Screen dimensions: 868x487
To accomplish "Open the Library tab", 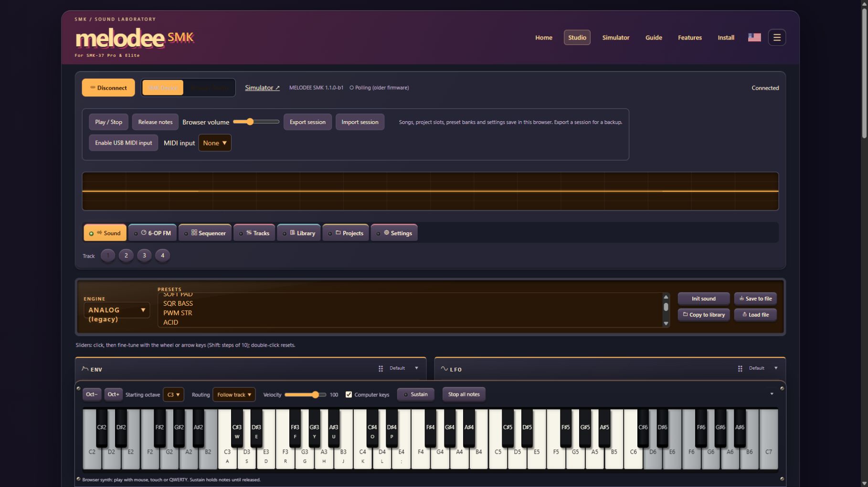I will coord(299,233).
